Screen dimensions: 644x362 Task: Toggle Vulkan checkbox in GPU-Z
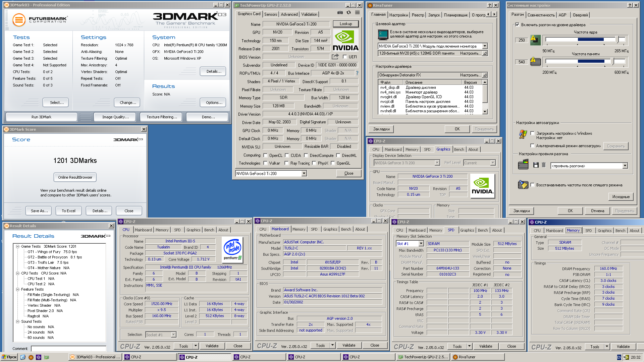265,163
